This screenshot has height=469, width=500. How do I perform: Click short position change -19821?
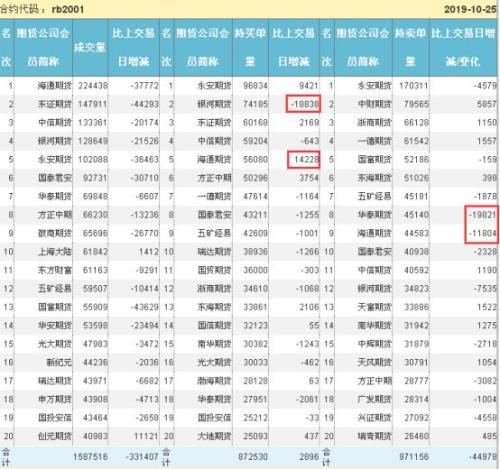[x=483, y=215]
